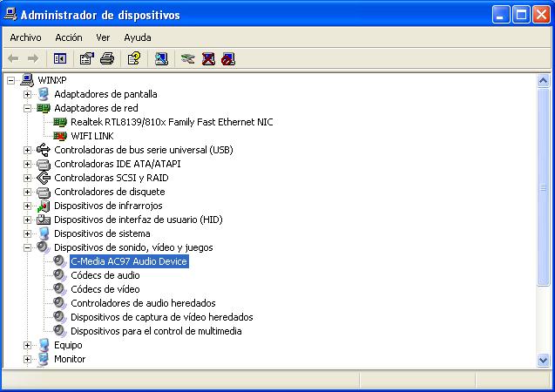The image size is (555, 392).
Task: Maximize the Administrador de dispositivos window
Action: click(521, 15)
